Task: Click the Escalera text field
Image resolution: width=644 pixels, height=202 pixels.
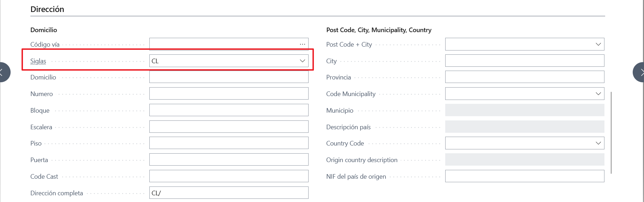Action: [x=228, y=127]
